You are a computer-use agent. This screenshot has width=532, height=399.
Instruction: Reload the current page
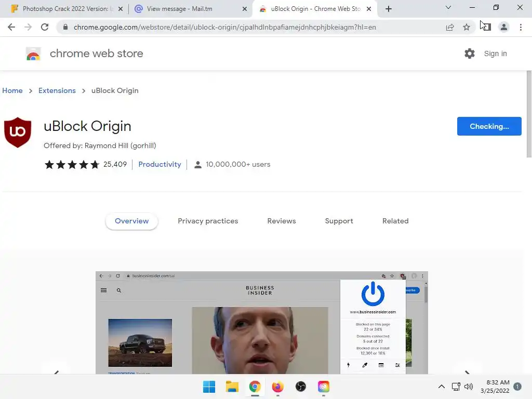point(45,27)
